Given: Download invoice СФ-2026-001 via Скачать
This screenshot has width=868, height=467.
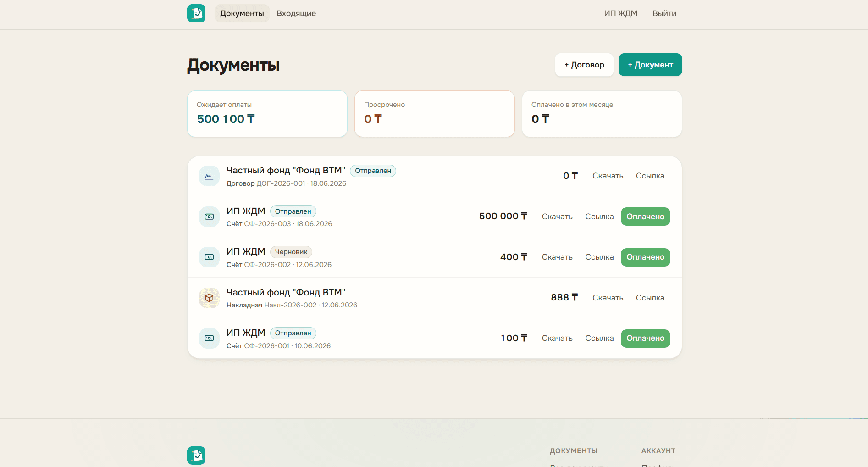Looking at the screenshot, I should (557, 339).
